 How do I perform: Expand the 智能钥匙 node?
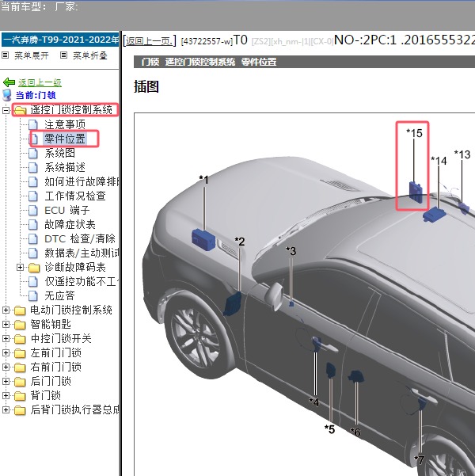click(6, 324)
